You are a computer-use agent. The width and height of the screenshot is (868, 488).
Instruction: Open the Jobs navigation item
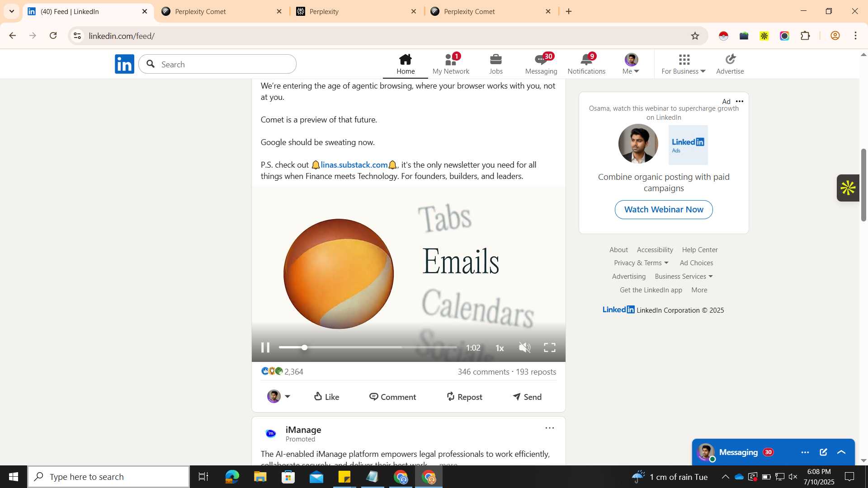[x=496, y=64]
